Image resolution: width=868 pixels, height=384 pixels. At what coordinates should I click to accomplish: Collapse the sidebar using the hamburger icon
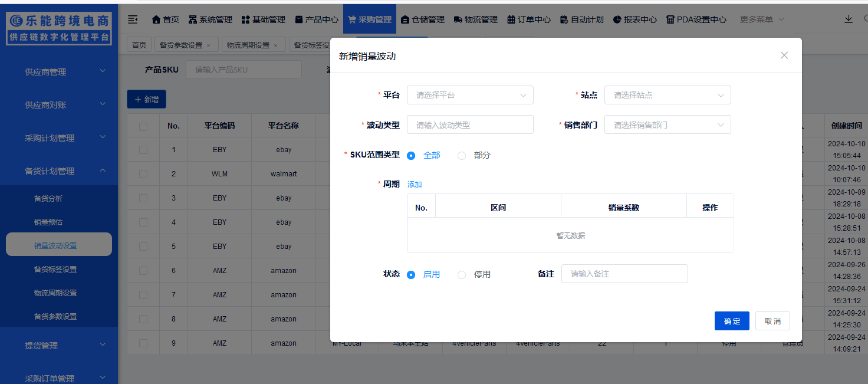tap(133, 19)
